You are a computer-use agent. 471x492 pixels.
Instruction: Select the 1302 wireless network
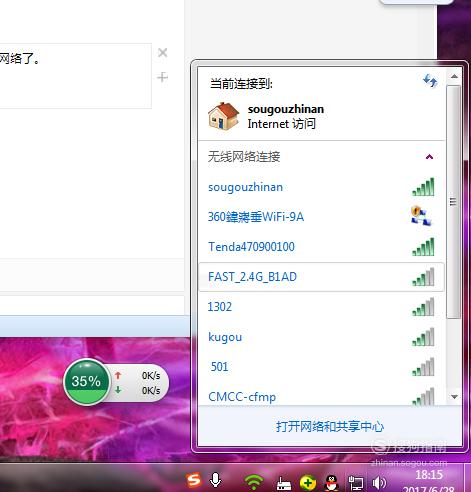pos(321,307)
